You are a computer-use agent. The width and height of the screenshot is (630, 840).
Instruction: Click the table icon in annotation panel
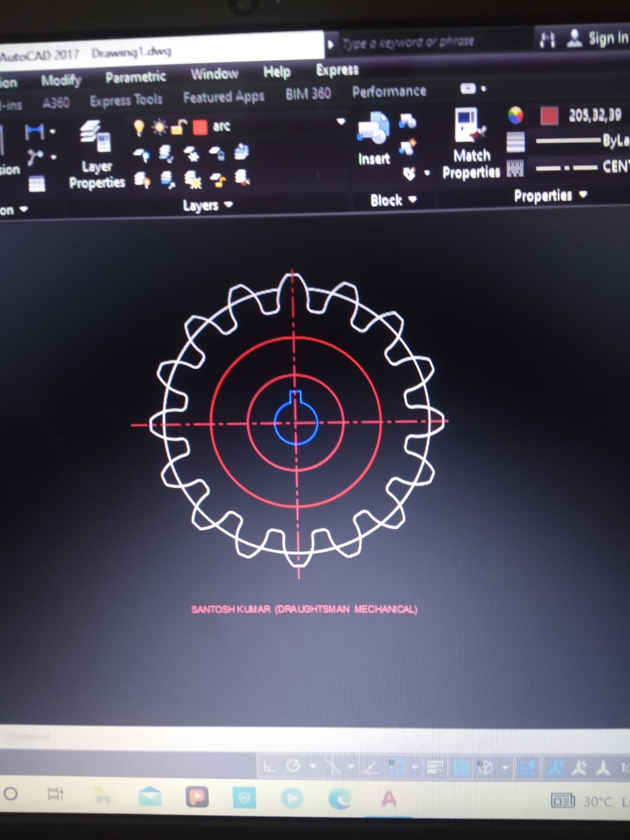point(36,183)
